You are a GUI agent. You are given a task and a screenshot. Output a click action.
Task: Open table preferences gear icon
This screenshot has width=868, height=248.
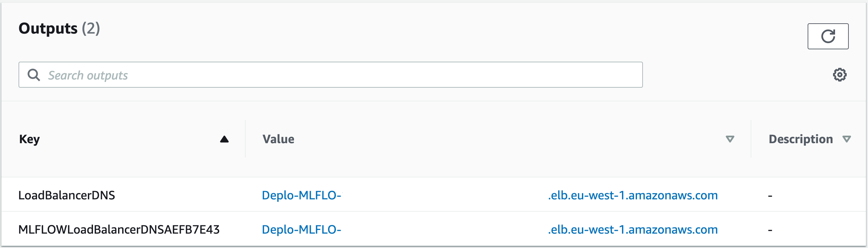pyautogui.click(x=840, y=75)
